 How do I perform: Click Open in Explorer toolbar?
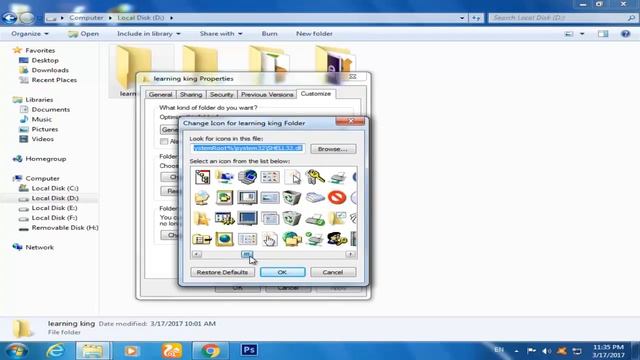coord(84,34)
